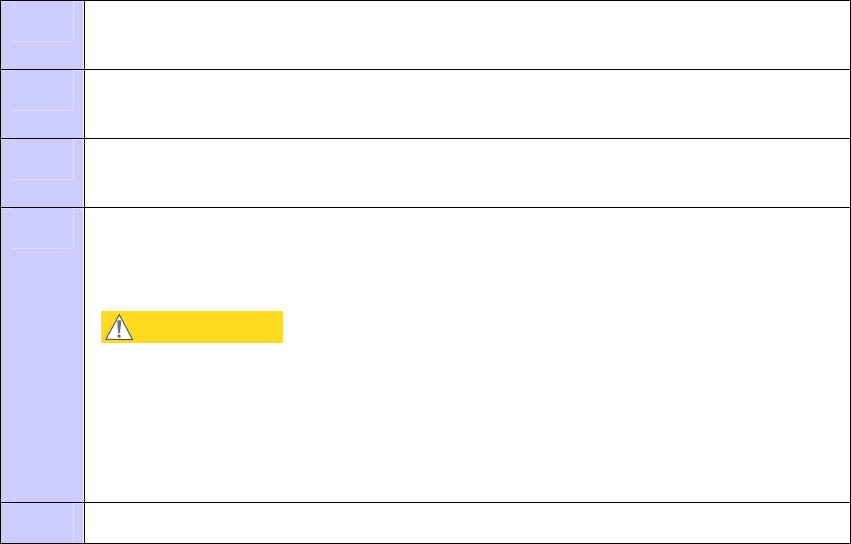The image size is (851, 544).
Task: Click the lavender strip below third row's outlined box
Action: coord(42,193)
